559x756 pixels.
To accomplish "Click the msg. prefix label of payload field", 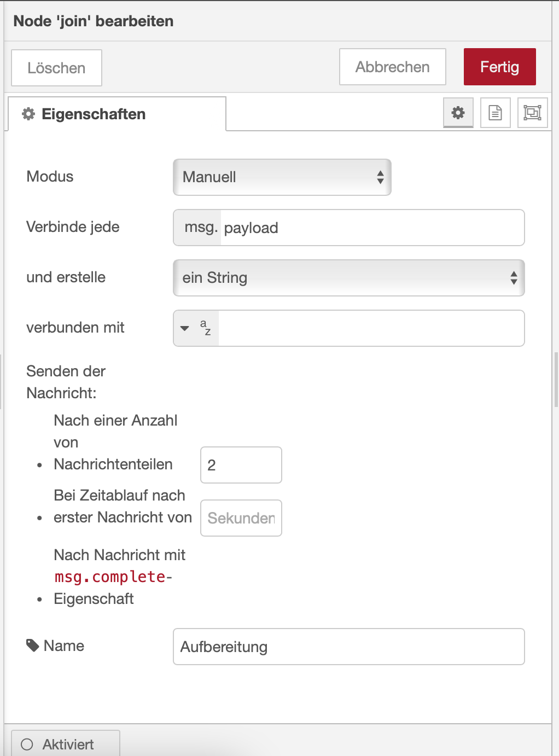I will (x=200, y=228).
